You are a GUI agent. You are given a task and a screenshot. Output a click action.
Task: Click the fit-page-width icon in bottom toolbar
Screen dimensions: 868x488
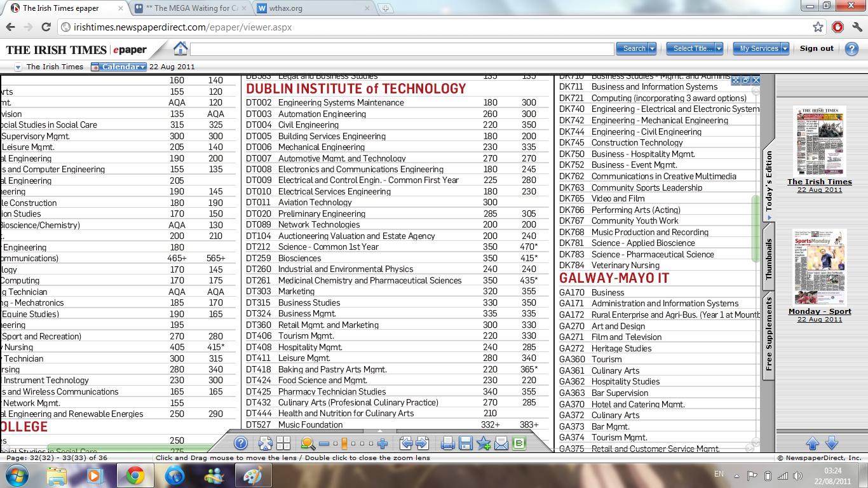(266, 443)
